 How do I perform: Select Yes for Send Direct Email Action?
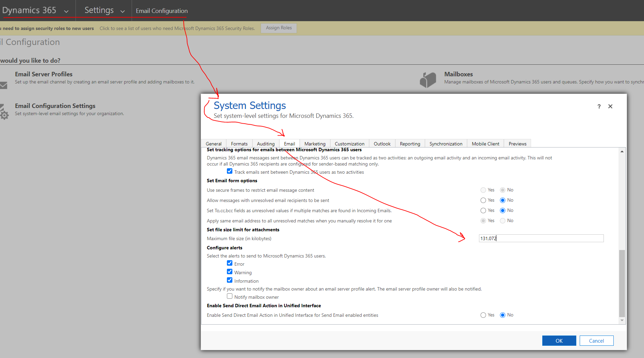click(x=483, y=315)
